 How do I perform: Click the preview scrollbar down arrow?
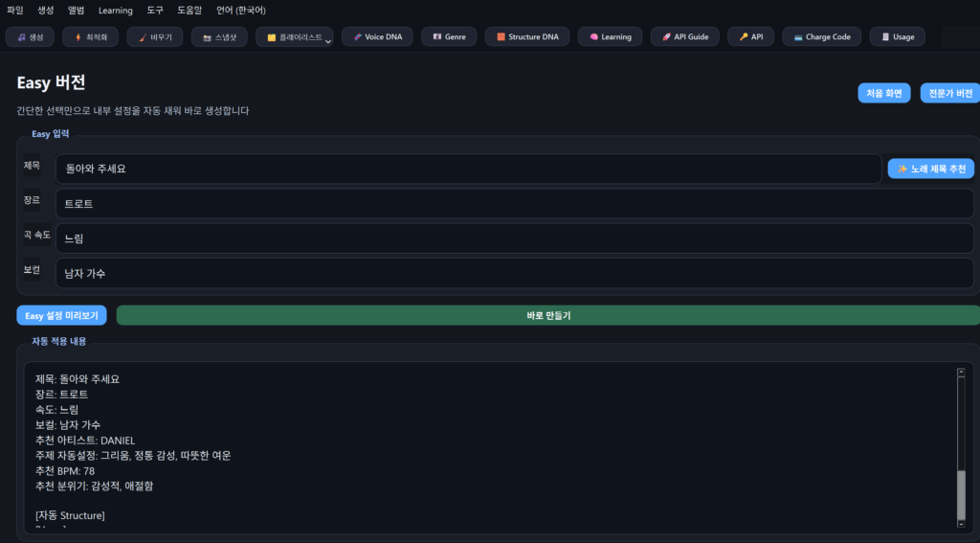point(961,524)
